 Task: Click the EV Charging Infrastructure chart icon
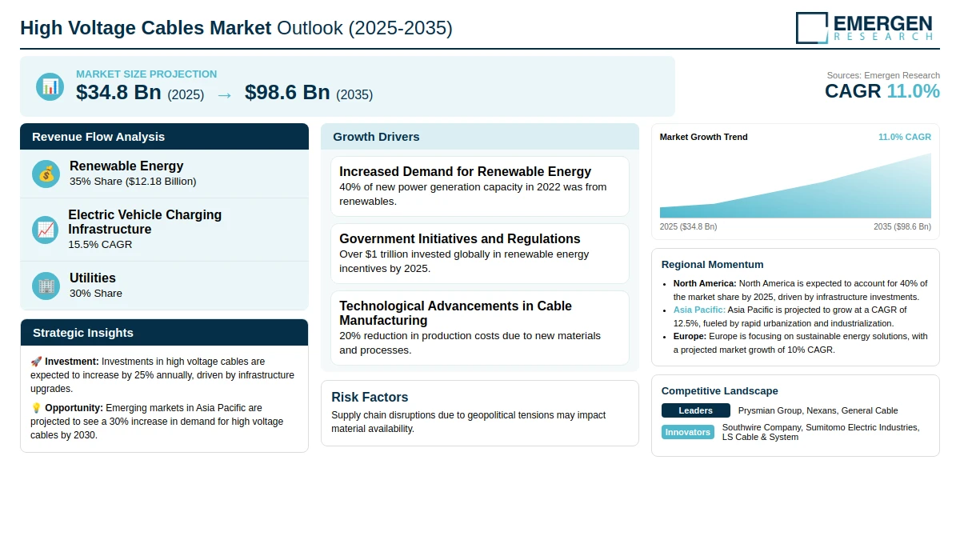(46, 230)
